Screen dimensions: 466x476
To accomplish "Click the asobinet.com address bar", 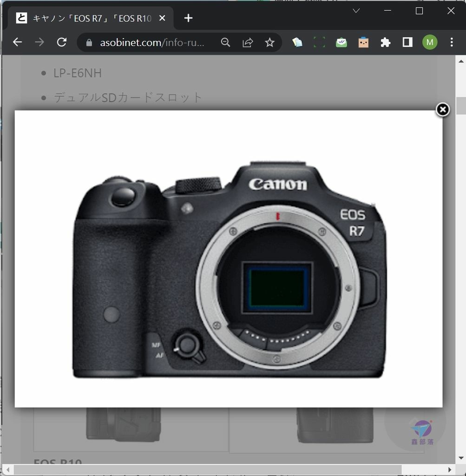I will (x=151, y=42).
